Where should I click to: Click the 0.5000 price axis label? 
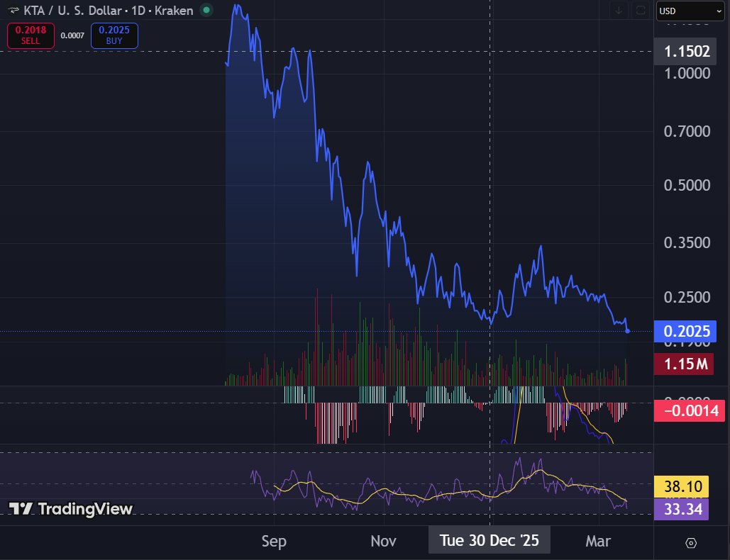pyautogui.click(x=687, y=186)
